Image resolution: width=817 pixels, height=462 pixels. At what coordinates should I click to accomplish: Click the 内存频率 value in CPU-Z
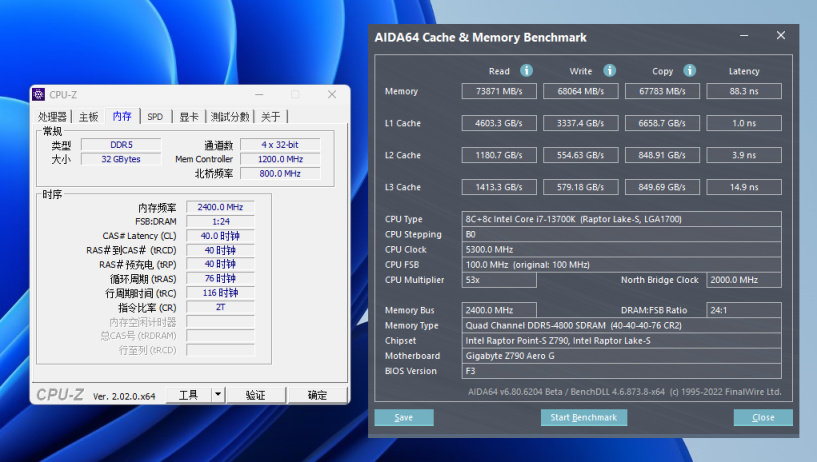coord(220,207)
